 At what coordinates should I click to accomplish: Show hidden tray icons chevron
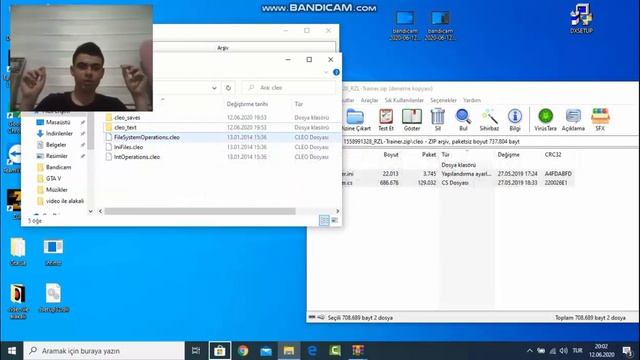(x=529, y=351)
